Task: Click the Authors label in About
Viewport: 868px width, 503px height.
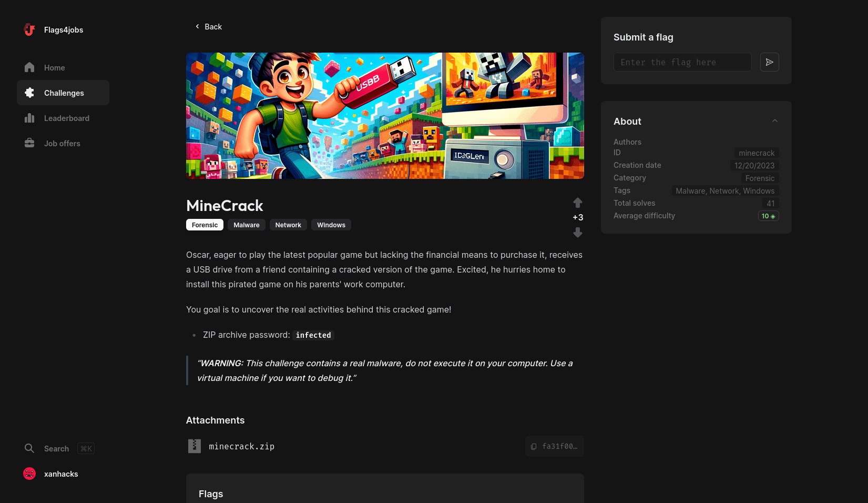Action: [627, 142]
